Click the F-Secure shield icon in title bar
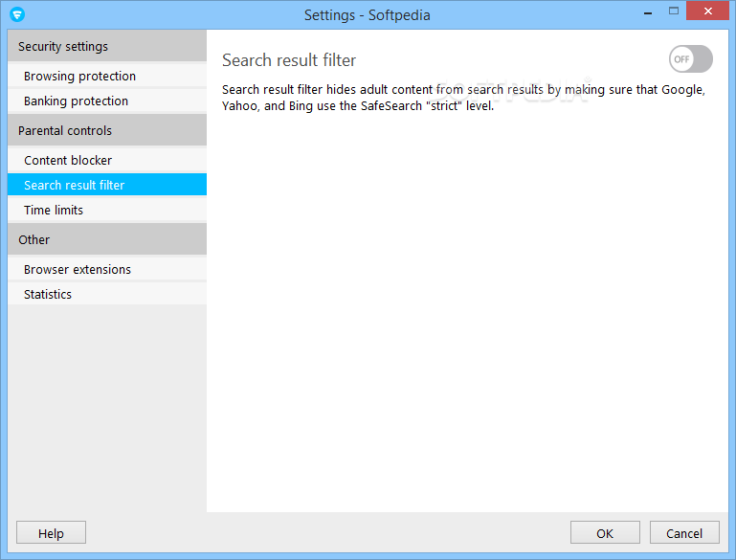Image resolution: width=736 pixels, height=560 pixels. 17,14
